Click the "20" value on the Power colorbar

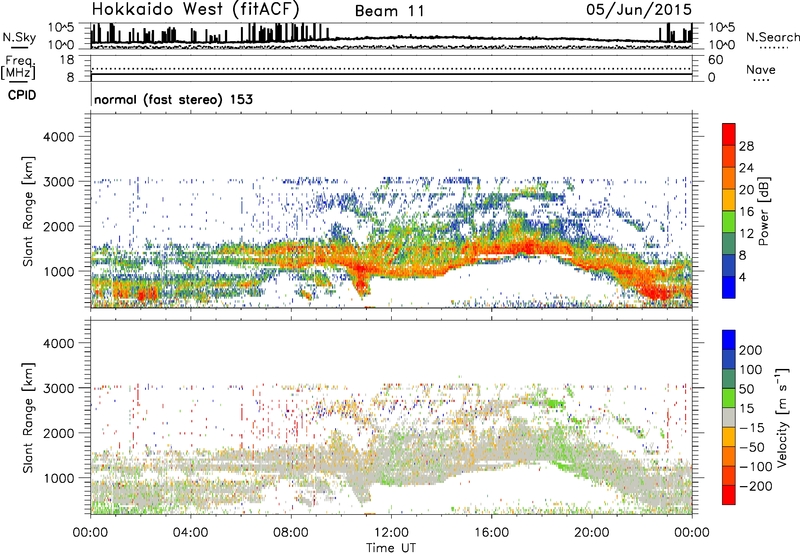(x=746, y=190)
